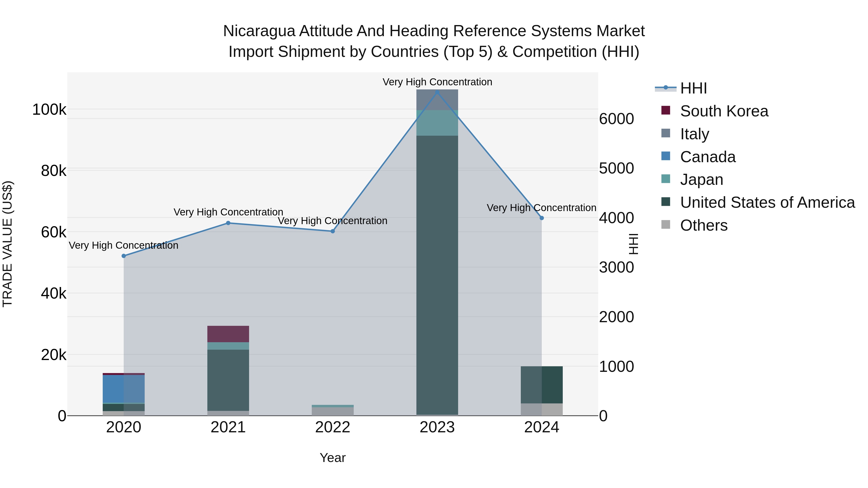Click the 2024 Others bar segment
The width and height of the screenshot is (868, 488).
(542, 409)
